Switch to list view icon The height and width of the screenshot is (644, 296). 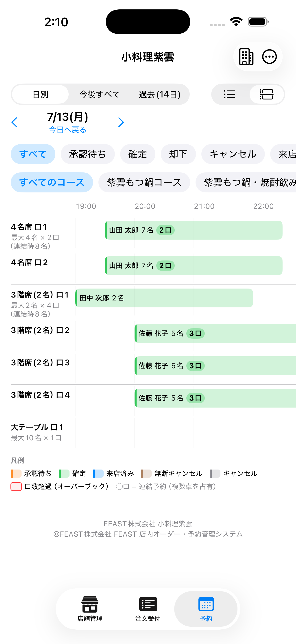point(230,94)
